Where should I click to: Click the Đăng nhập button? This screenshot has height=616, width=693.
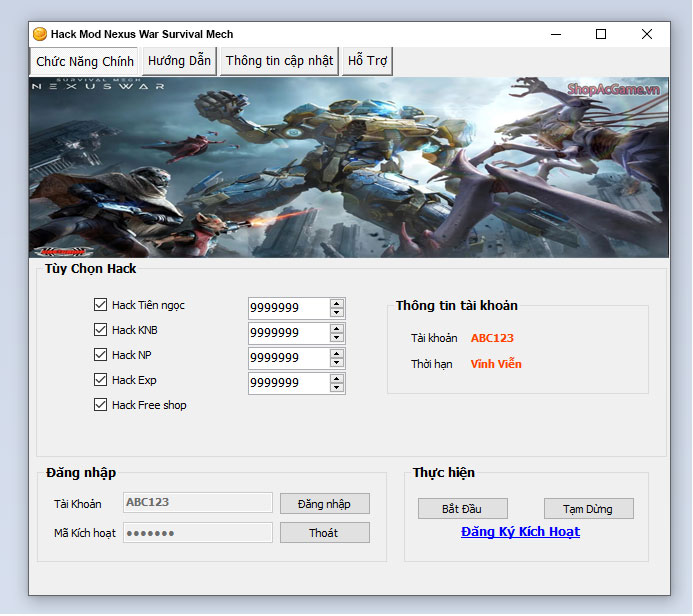coord(325,504)
